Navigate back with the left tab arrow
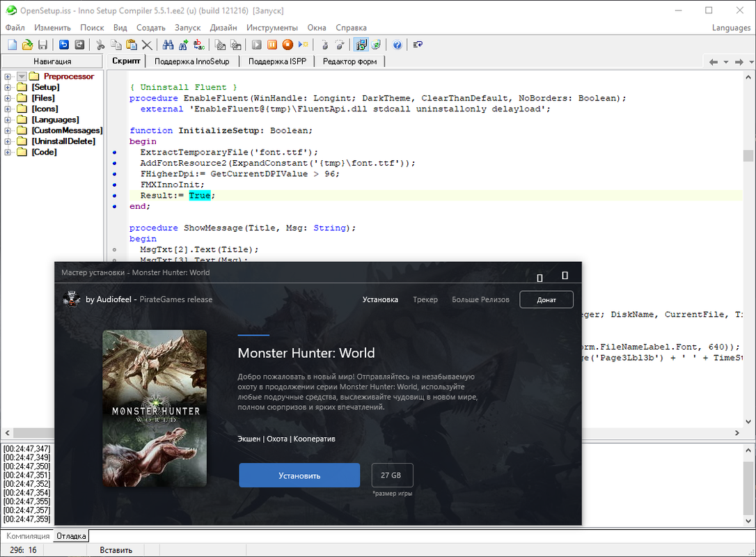Image resolution: width=756 pixels, height=557 pixels. point(714,62)
